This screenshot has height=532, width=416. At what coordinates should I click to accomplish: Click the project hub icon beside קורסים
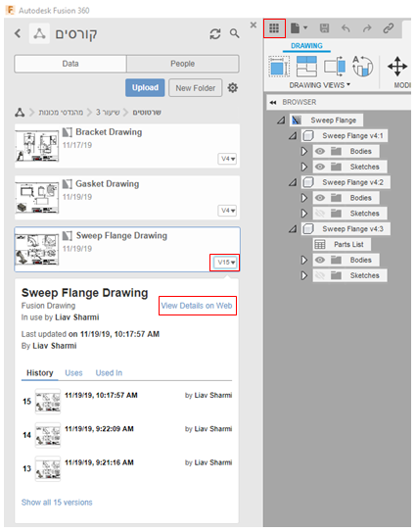(x=39, y=33)
